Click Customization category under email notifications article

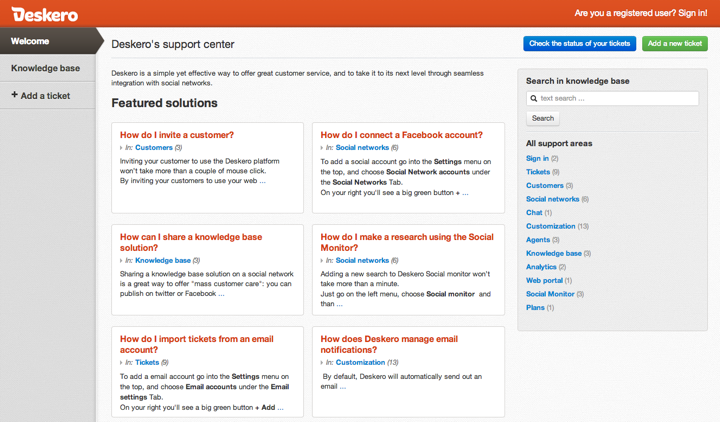(360, 362)
